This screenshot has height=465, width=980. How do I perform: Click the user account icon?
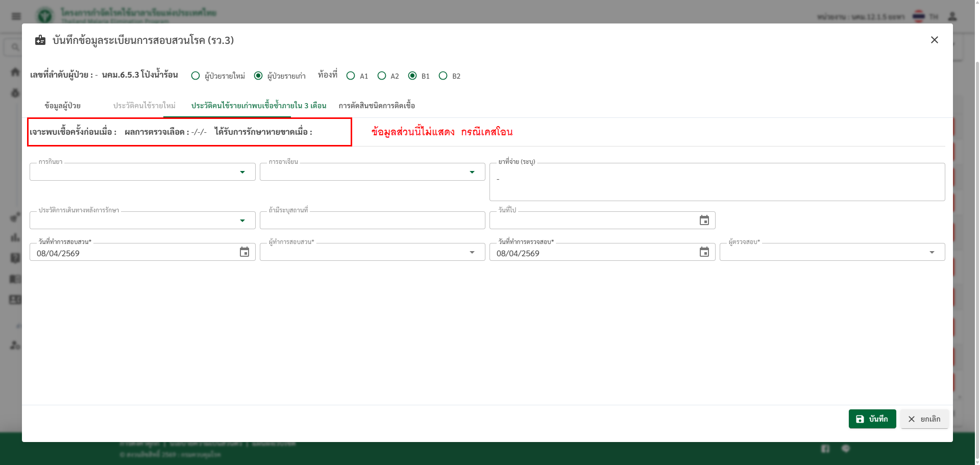click(x=952, y=16)
